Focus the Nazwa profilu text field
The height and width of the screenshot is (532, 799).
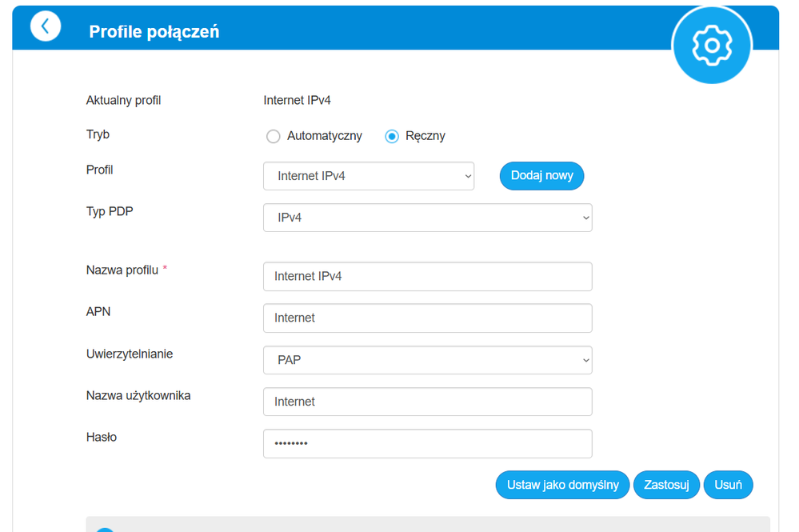[427, 276]
